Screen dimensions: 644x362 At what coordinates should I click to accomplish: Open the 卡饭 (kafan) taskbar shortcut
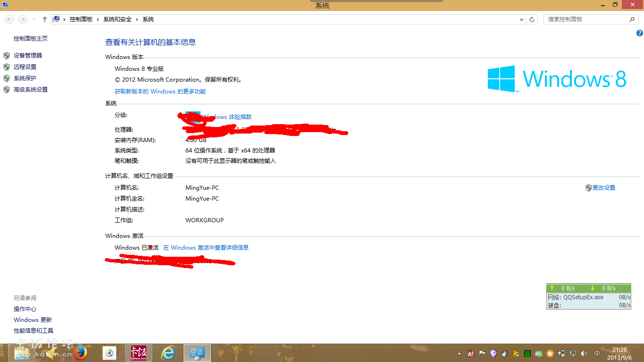pos(139,353)
